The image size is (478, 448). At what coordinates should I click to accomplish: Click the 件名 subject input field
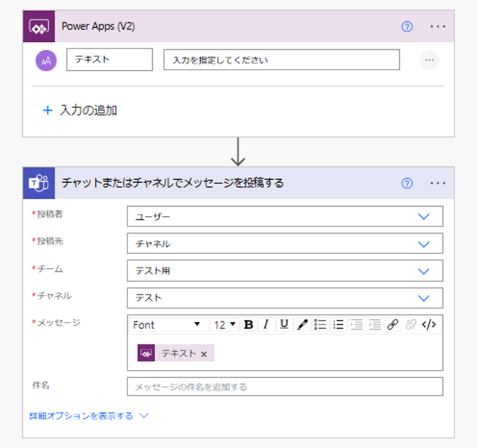click(x=285, y=386)
